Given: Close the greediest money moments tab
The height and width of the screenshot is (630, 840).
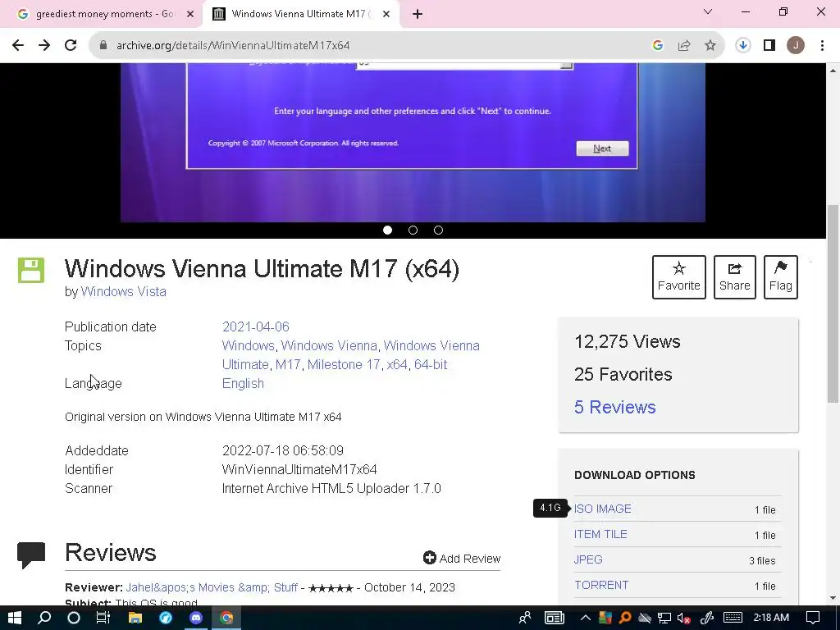Looking at the screenshot, I should tap(190, 14).
